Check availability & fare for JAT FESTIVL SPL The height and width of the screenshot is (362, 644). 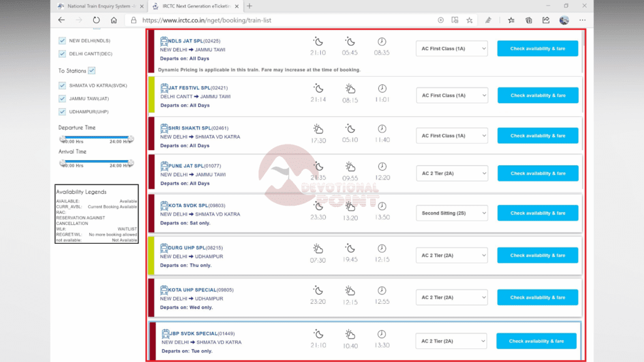pyautogui.click(x=538, y=95)
